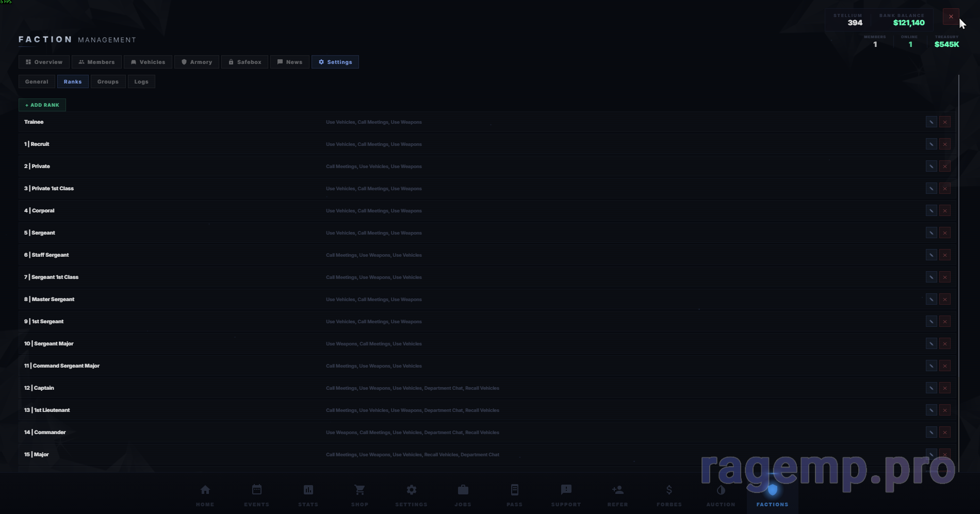This screenshot has width=980, height=514.
Task: Select the Groups settings sub-tab
Action: pos(108,81)
